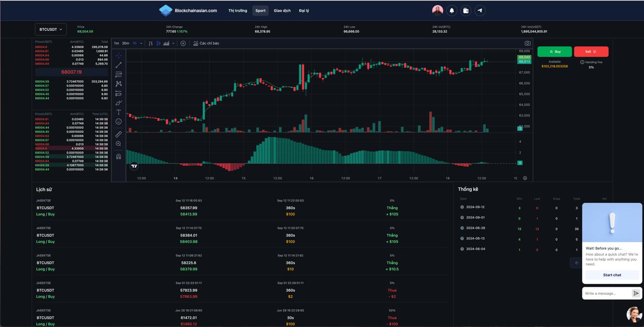Select the area chart type icon

[166, 43]
